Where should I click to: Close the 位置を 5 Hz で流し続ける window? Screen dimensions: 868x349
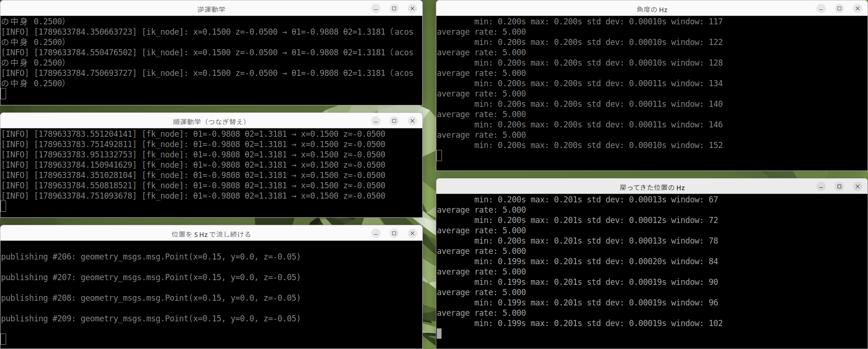(412, 233)
